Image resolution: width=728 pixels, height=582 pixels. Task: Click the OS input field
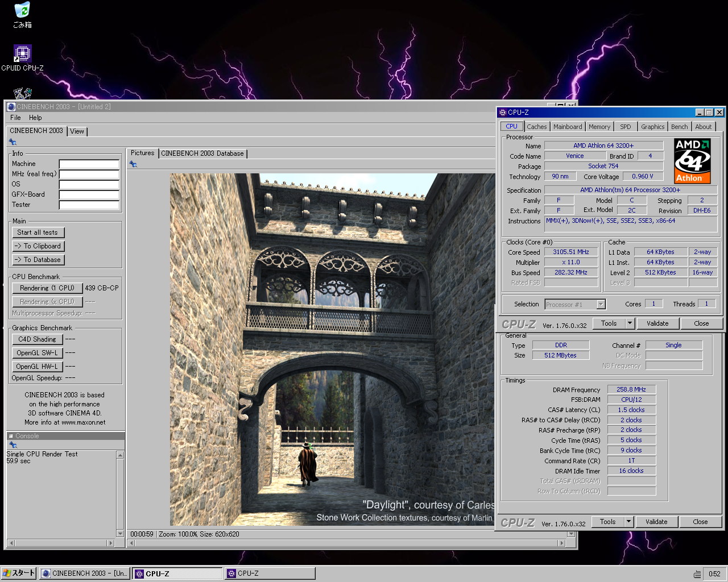pos(89,185)
